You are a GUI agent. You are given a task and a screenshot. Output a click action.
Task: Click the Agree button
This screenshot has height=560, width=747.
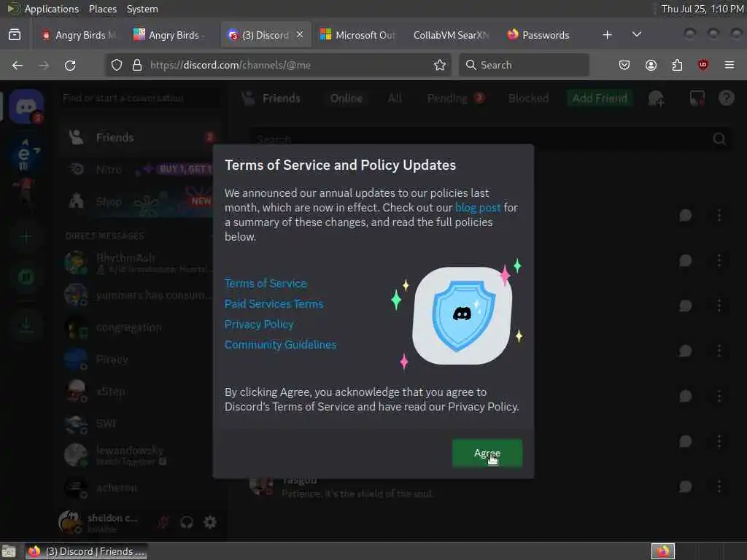coord(487,453)
